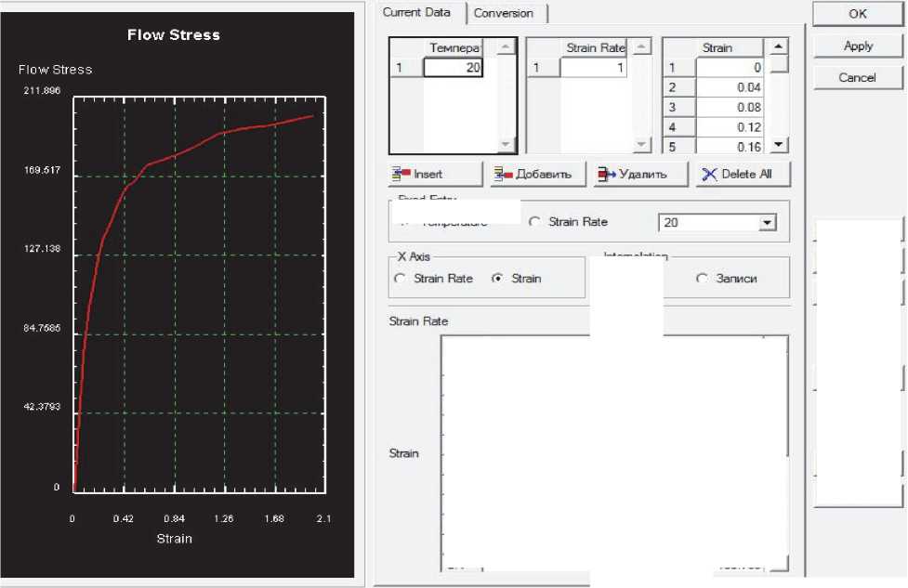Enable the Записи radio option
Screen dimensions: 908x588
tap(703, 279)
